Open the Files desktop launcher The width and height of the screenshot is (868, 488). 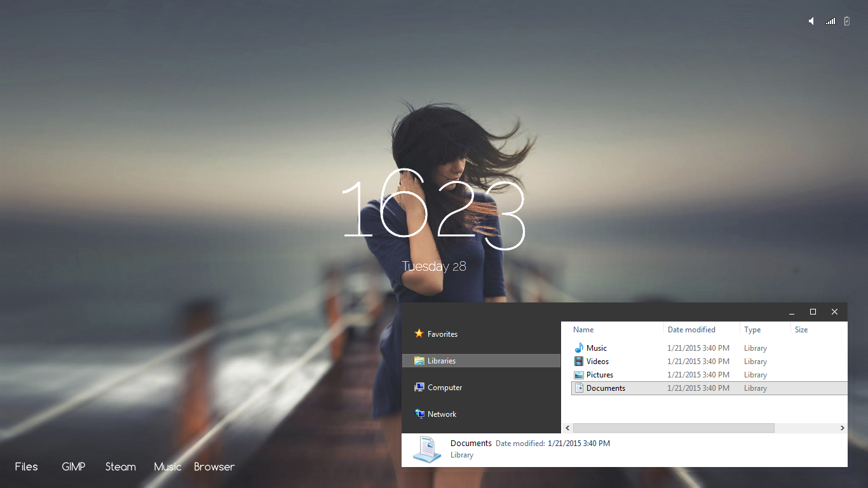[x=27, y=466]
